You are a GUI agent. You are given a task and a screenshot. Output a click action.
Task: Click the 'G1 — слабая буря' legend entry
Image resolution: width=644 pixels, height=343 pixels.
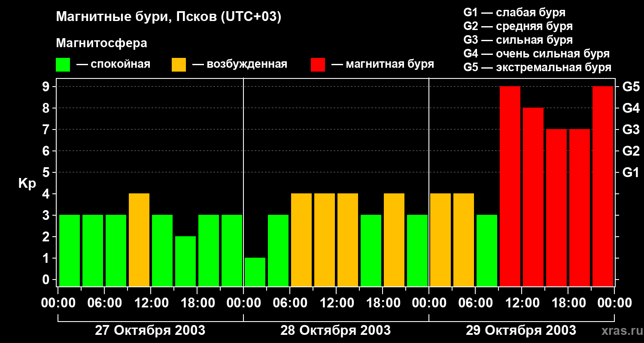point(514,12)
